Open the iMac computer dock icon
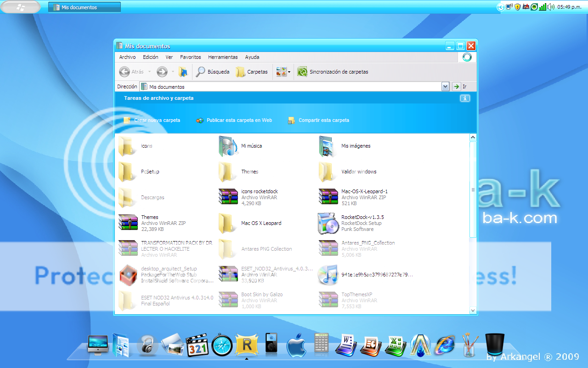The height and width of the screenshot is (368, 588). tap(98, 345)
